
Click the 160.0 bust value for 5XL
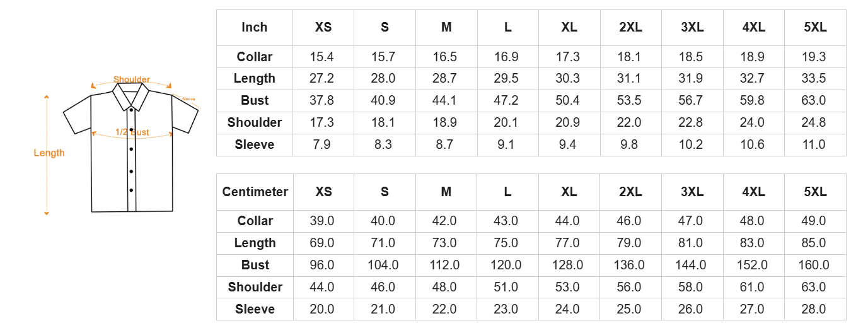(x=814, y=265)
